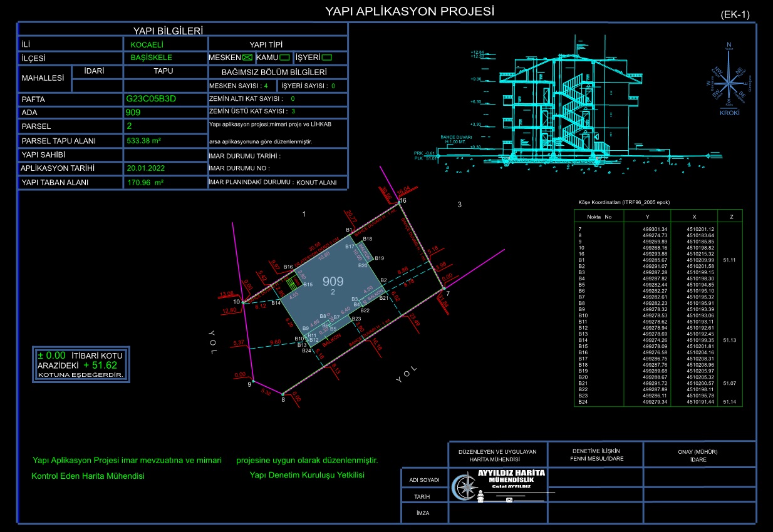The image size is (773, 532).
Task: Click the envelope icon in company stamp
Action: [x=509, y=500]
